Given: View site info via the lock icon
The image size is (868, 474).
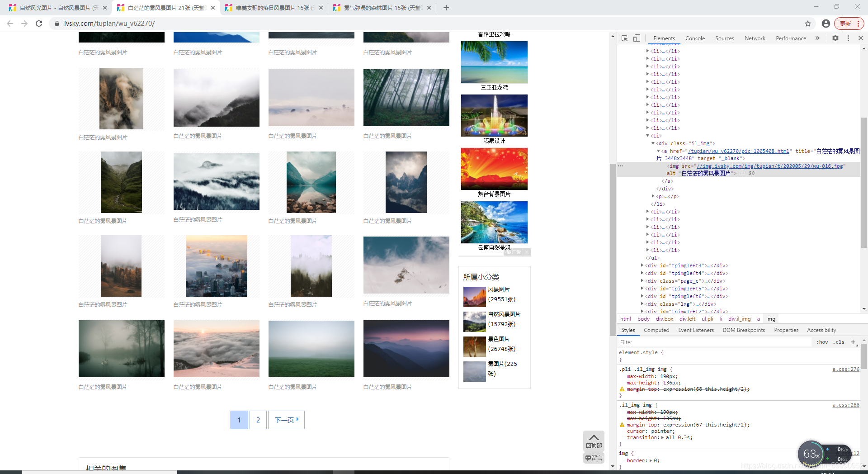Looking at the screenshot, I should (57, 24).
